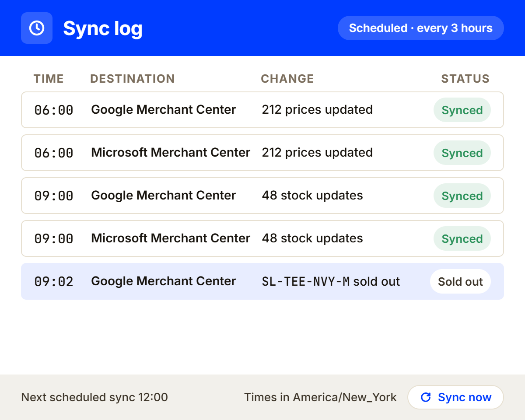525x420 pixels.
Task: Select the 09:02 time entry
Action: tap(54, 282)
